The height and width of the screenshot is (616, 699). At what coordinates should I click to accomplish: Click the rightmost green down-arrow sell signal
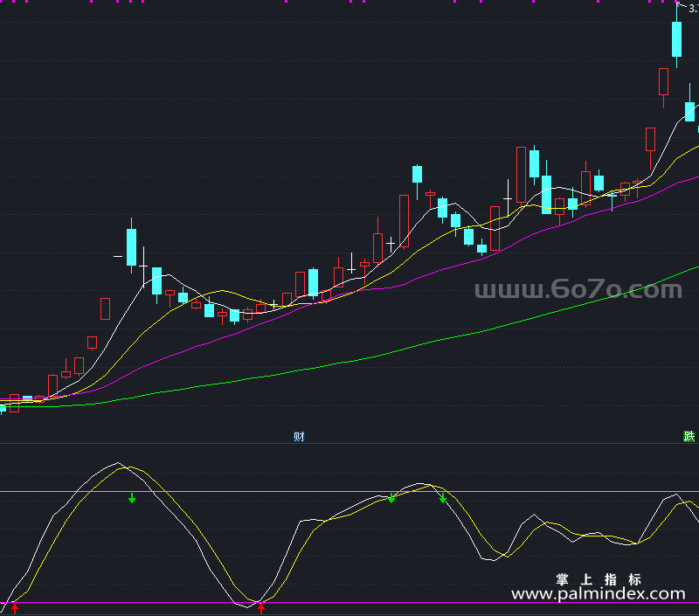tap(443, 498)
